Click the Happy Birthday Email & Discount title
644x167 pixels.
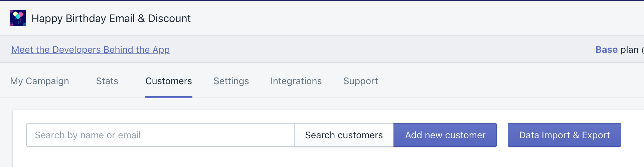[x=111, y=18]
